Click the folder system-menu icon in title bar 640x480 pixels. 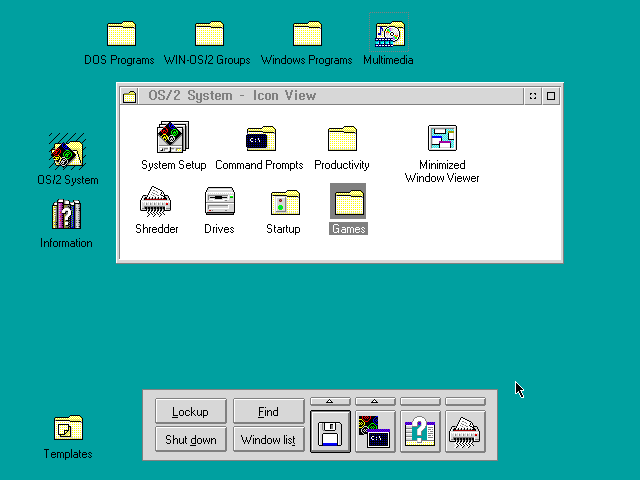coord(129,96)
